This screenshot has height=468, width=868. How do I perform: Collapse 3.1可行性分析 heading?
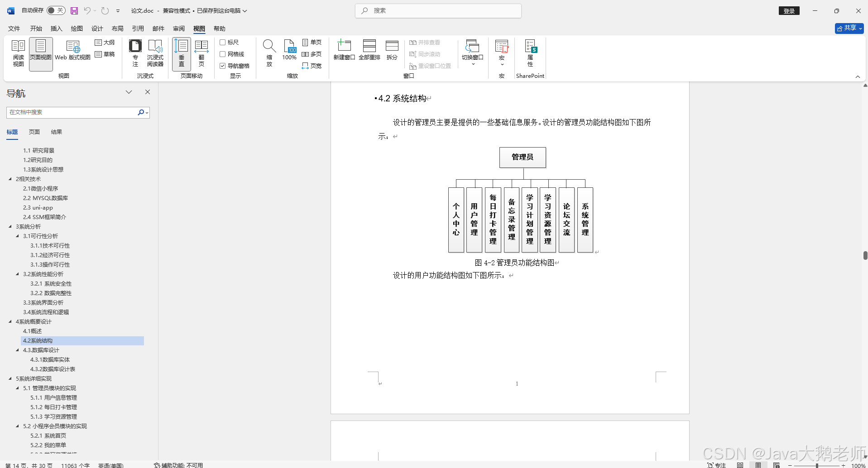[x=17, y=236]
